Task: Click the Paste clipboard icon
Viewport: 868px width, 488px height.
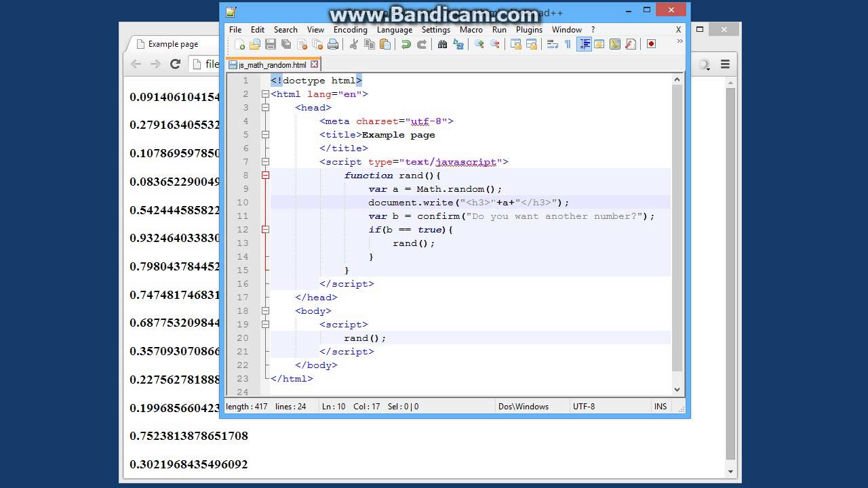Action: [x=385, y=44]
